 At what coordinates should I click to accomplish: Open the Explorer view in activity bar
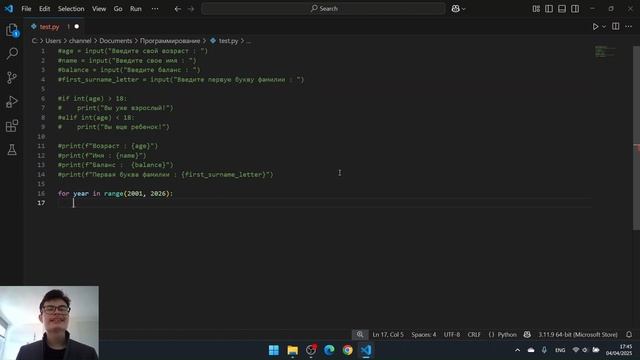point(12,30)
